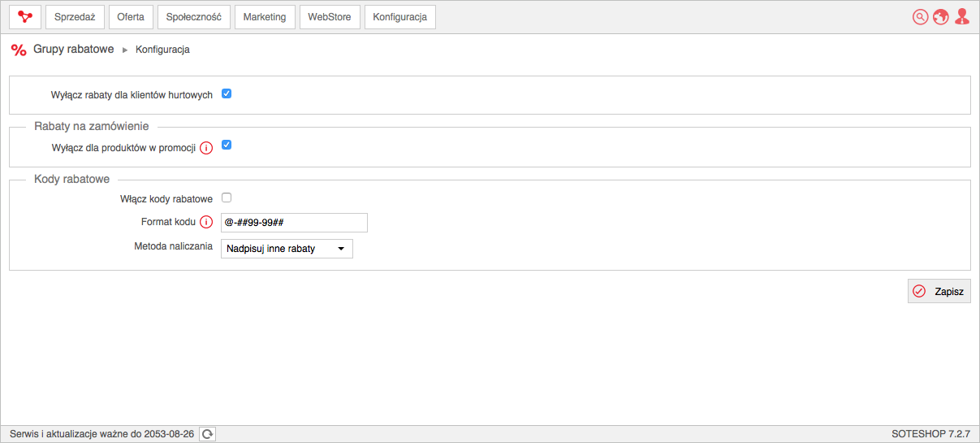
Task: Open the Sprzedaż menu
Action: (x=75, y=17)
